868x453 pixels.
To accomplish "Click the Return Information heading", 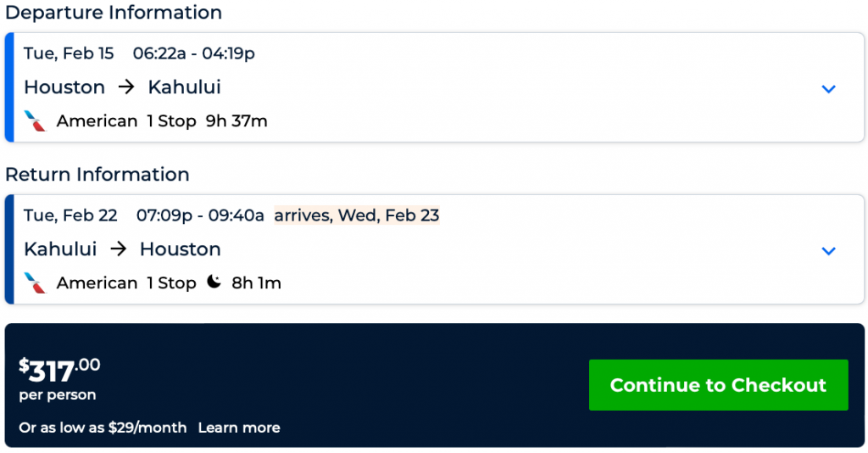I will [97, 175].
